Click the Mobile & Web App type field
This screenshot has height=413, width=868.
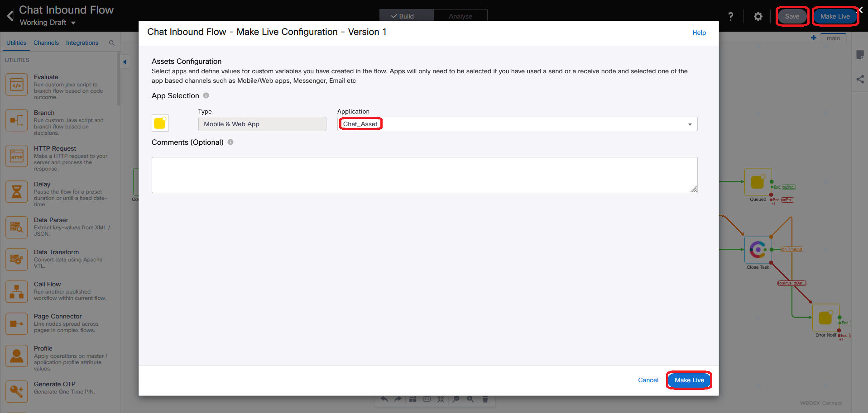point(262,124)
